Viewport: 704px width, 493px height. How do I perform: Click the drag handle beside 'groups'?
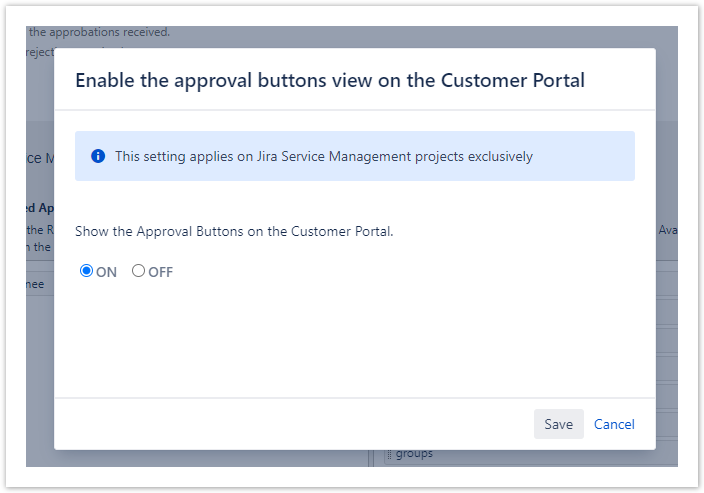pyautogui.click(x=390, y=454)
